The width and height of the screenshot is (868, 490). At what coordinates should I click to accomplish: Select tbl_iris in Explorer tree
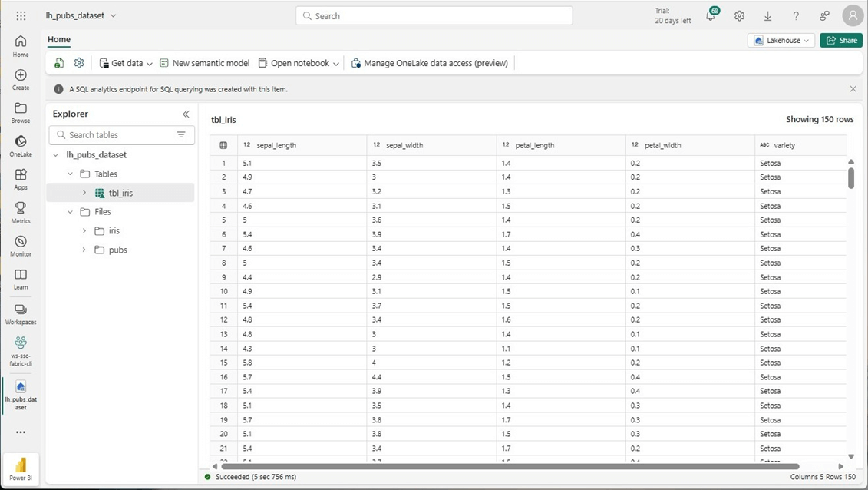point(120,193)
